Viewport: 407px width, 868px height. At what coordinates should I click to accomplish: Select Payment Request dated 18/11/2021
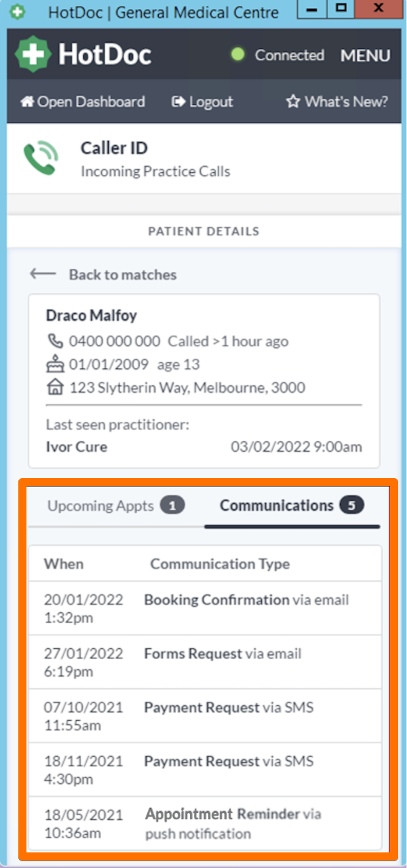[x=205, y=770]
